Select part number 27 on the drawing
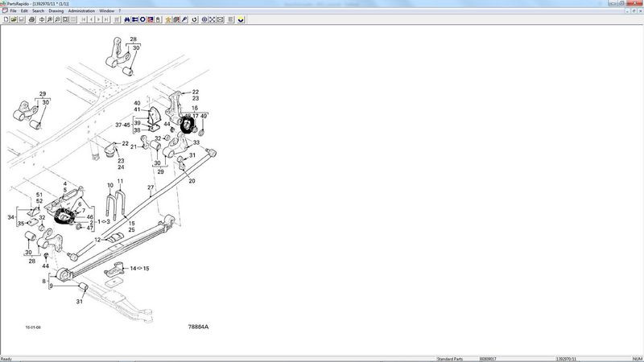Screen dimensions: 644x362 pos(151,187)
